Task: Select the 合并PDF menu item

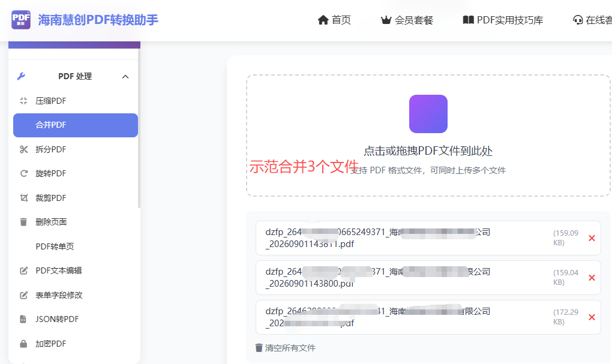Action: click(x=76, y=125)
